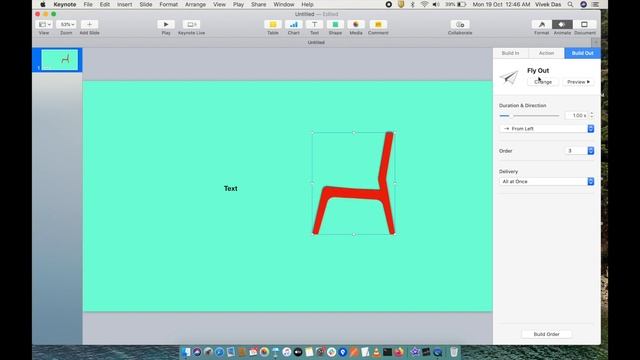
Task: Click the Wi-Fi status icon
Action: pos(424,4)
